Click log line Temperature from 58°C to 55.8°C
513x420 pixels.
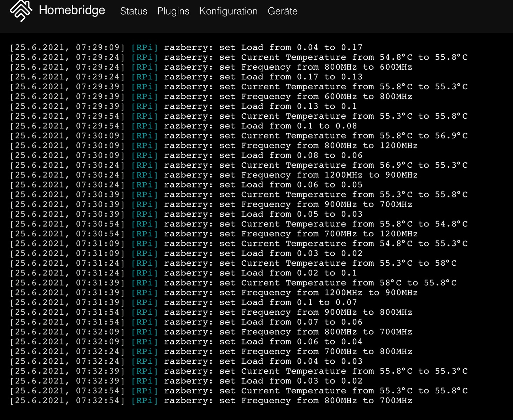coord(310,283)
